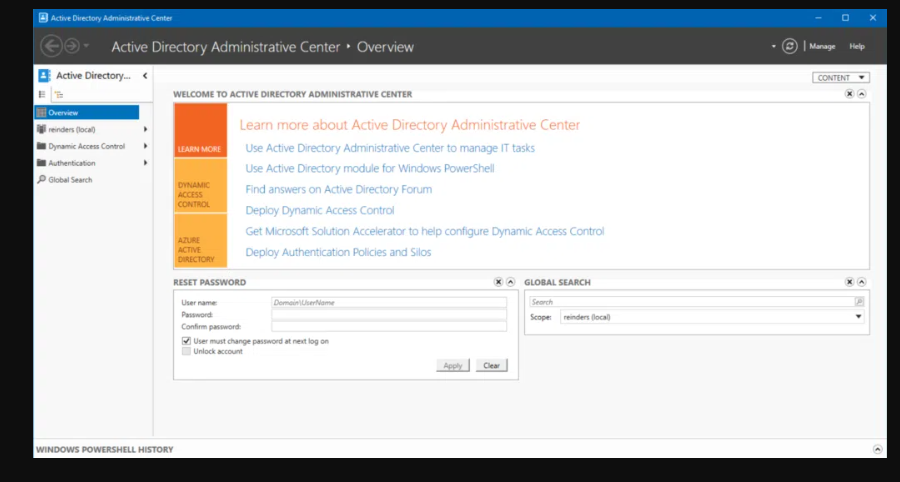
Task: Click the User name input field
Action: [x=388, y=302]
